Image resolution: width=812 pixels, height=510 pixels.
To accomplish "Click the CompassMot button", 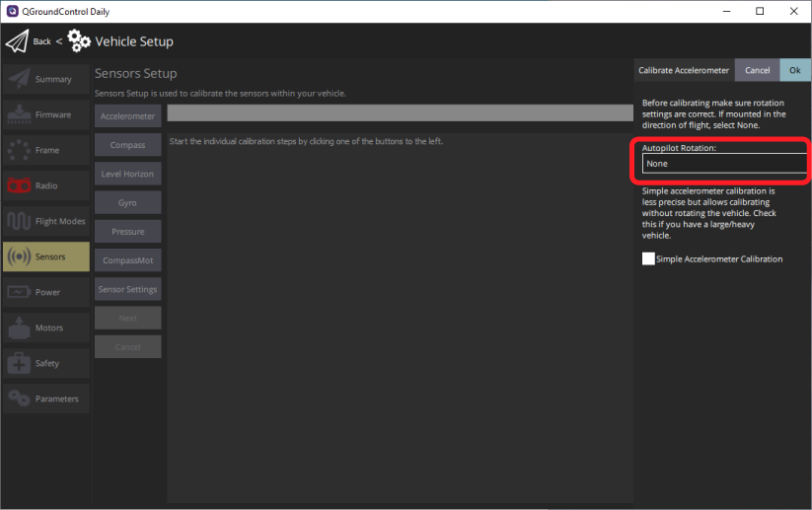I will pos(128,260).
